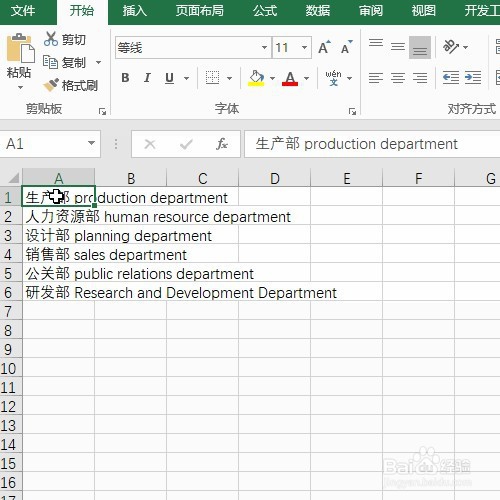Align text left
Image resolution: width=500 pixels, height=500 pixels.
(x=376, y=78)
